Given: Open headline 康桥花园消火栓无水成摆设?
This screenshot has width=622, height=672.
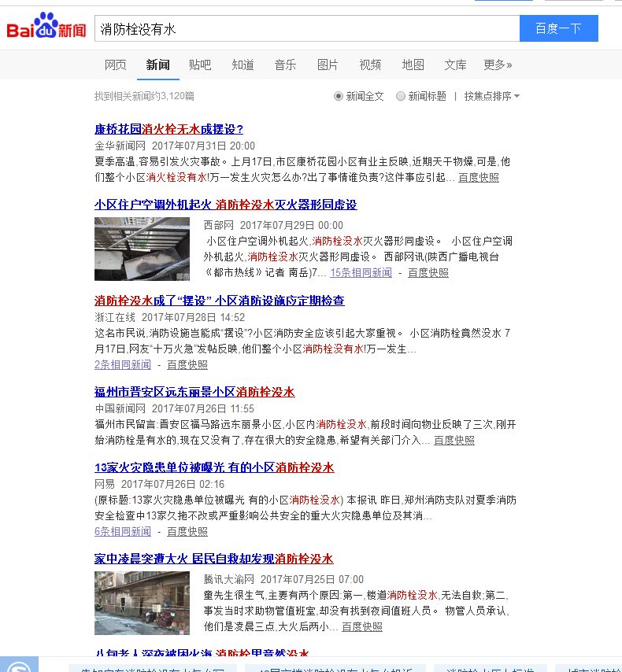Looking at the screenshot, I should (169, 129).
